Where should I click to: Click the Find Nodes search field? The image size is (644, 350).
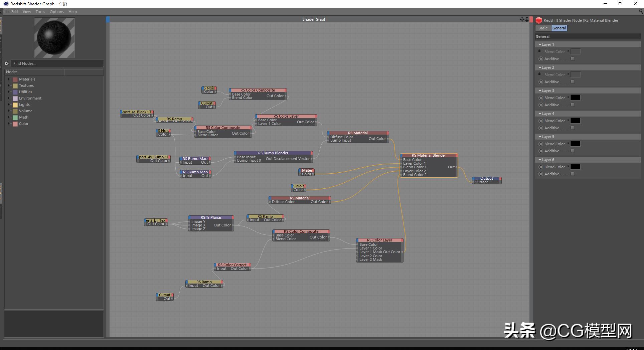point(57,63)
